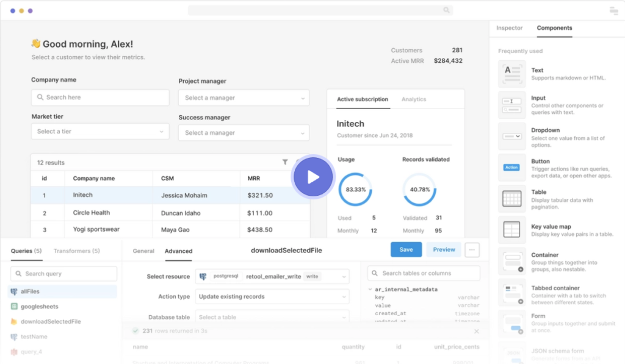Switch to the Queries (5) tab
The width and height of the screenshot is (625, 364).
26,251
